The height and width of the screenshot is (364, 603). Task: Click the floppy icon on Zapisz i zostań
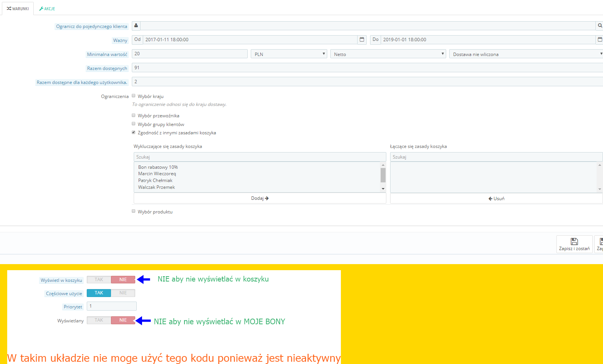[x=574, y=241]
